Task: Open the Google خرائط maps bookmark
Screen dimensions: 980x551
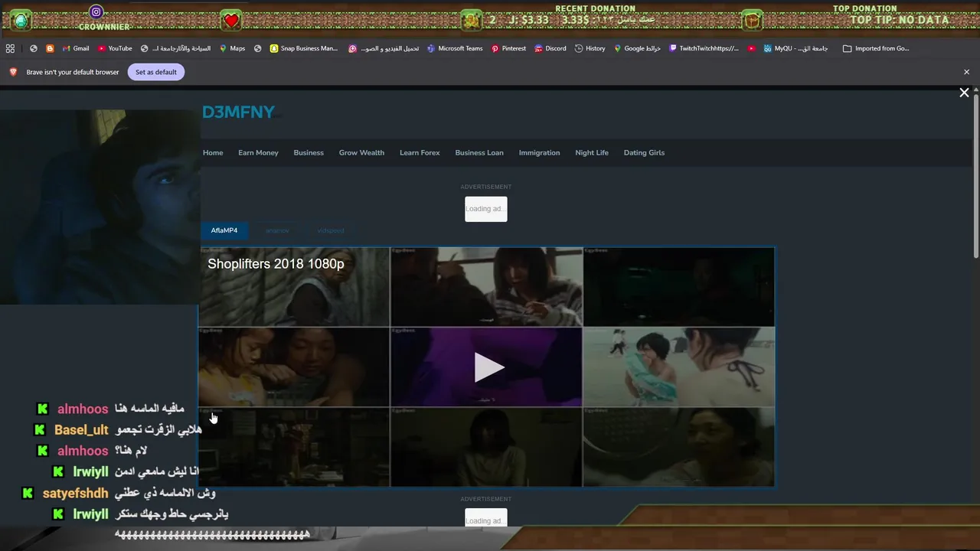Action: 637,48
